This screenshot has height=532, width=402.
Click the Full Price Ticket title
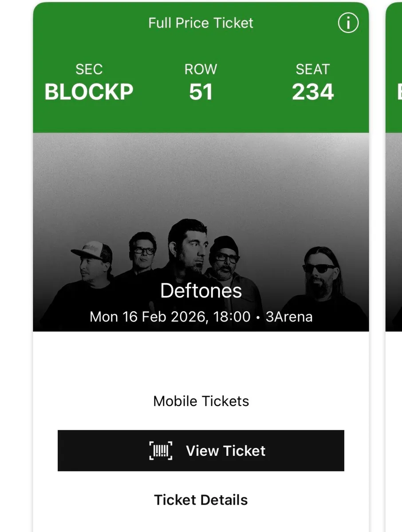pos(201,23)
